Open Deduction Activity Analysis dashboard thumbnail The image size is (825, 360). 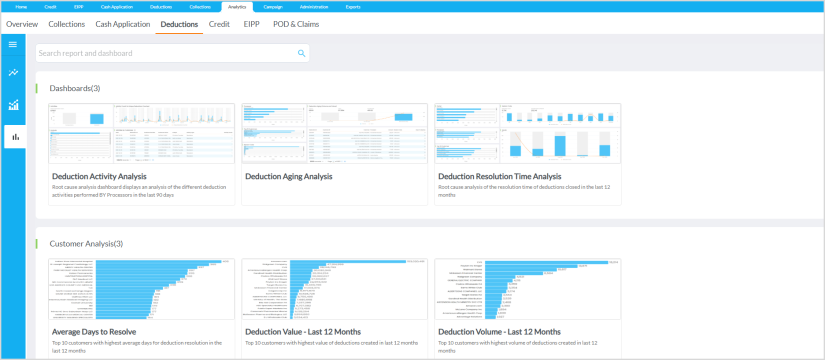tap(141, 134)
